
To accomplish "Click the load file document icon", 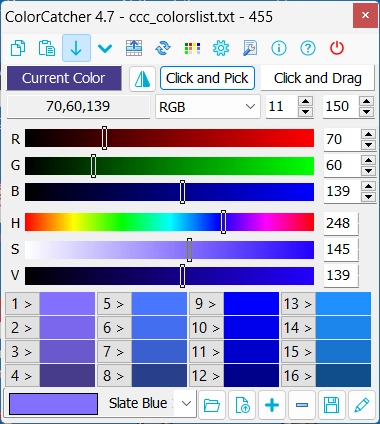I will (242, 405).
